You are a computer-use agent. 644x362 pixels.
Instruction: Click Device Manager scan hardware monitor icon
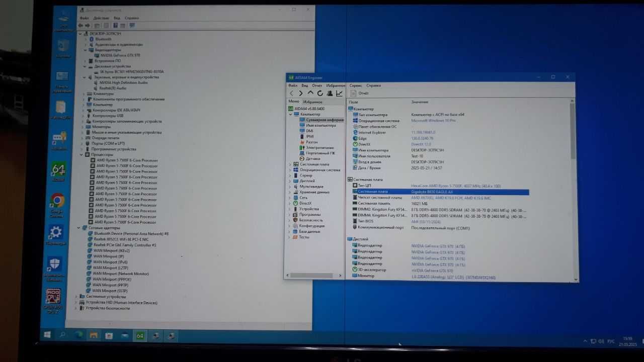pos(132,25)
